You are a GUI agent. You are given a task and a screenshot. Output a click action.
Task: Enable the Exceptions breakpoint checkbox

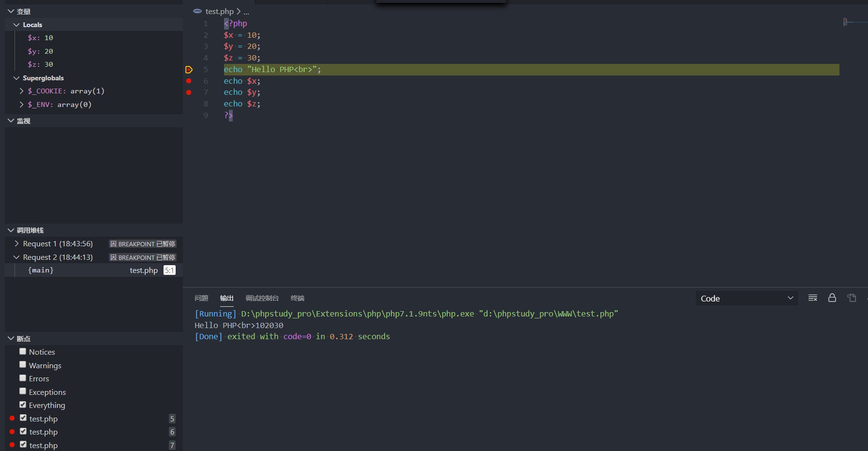point(23,391)
